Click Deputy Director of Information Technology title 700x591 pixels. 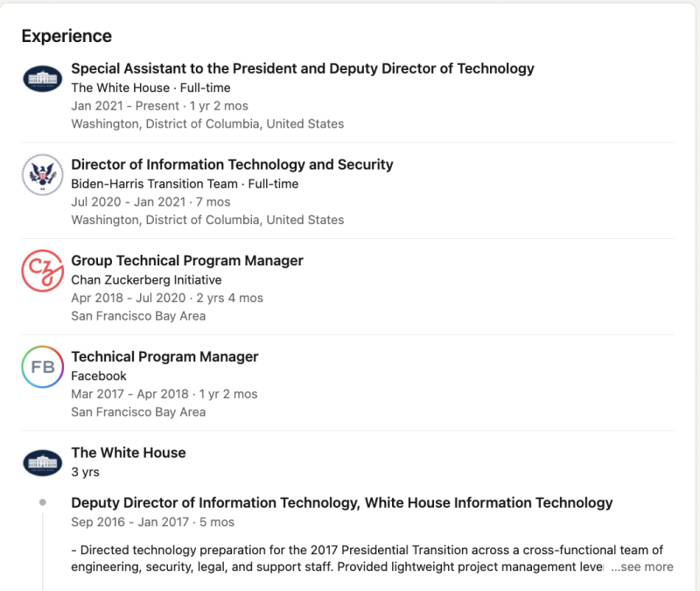341,503
